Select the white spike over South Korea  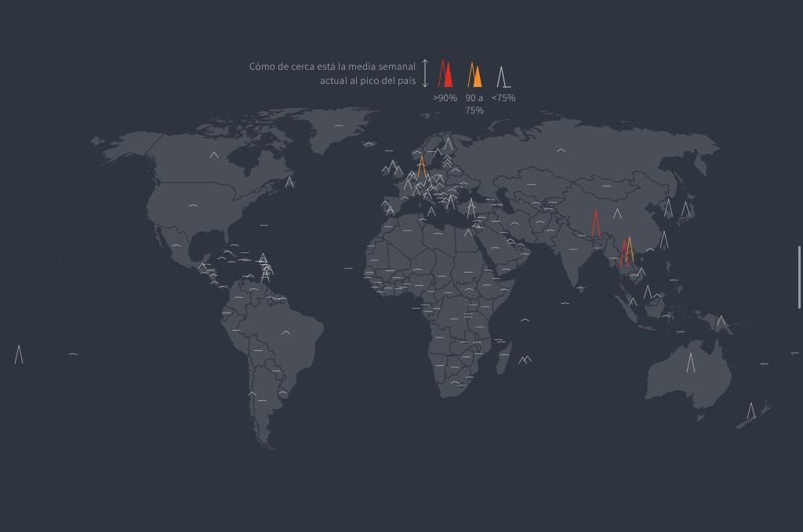668,208
